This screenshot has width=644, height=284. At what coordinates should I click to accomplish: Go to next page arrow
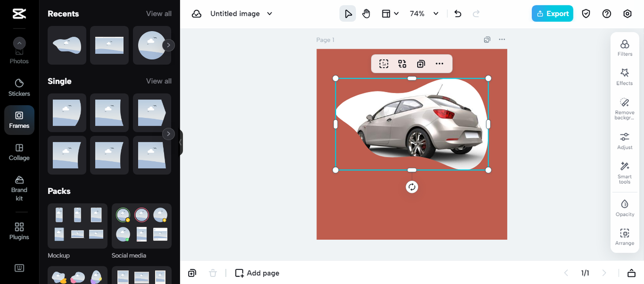pos(604,273)
